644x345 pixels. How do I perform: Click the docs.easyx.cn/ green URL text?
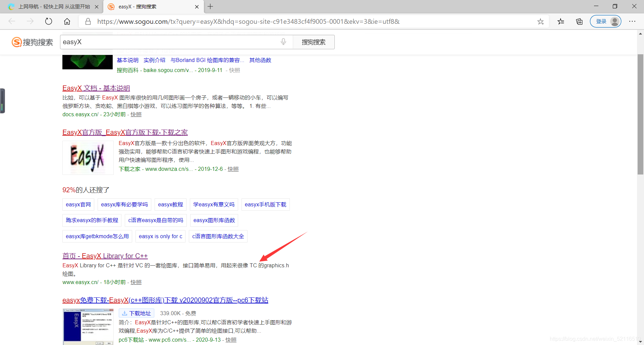pos(80,115)
